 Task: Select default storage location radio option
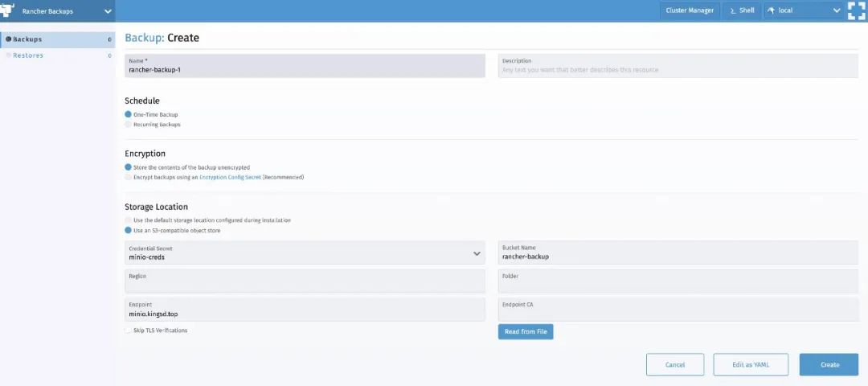coord(129,220)
